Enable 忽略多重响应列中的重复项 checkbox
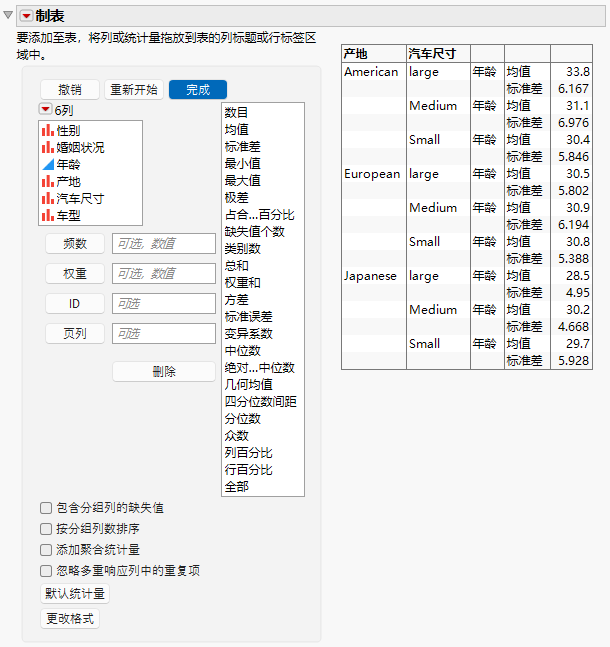610x647 pixels. click(46, 571)
